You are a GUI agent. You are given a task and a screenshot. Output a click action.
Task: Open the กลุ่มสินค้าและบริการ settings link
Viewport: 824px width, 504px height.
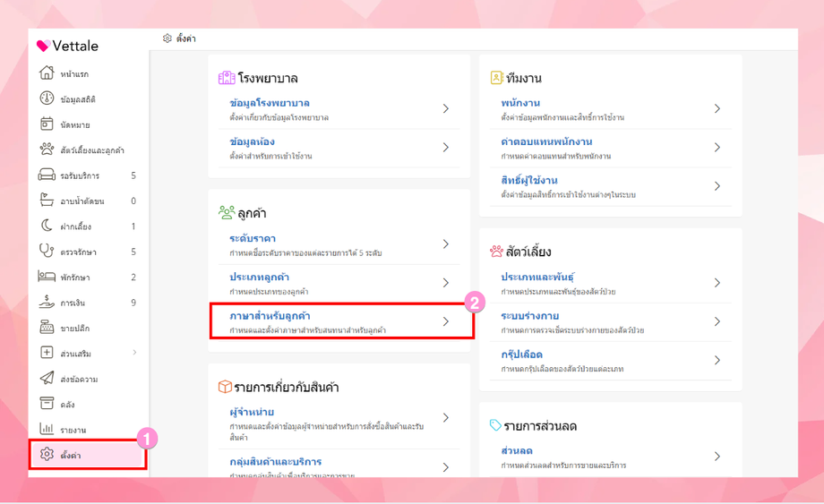click(x=275, y=461)
